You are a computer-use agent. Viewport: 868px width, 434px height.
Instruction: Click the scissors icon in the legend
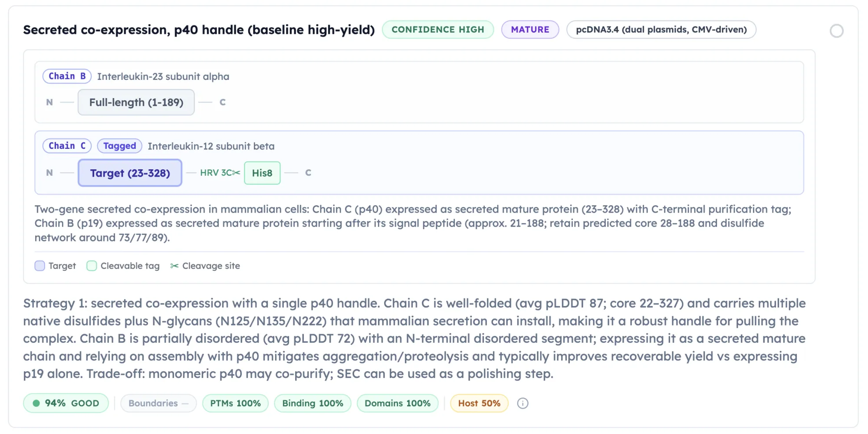[x=174, y=266]
